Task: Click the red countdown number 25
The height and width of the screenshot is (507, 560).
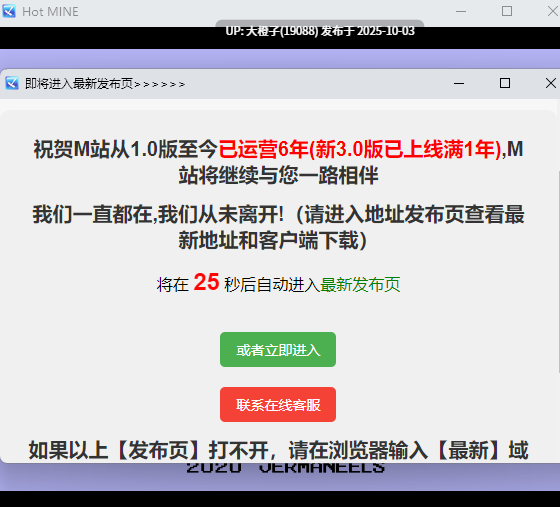Action: (x=206, y=282)
